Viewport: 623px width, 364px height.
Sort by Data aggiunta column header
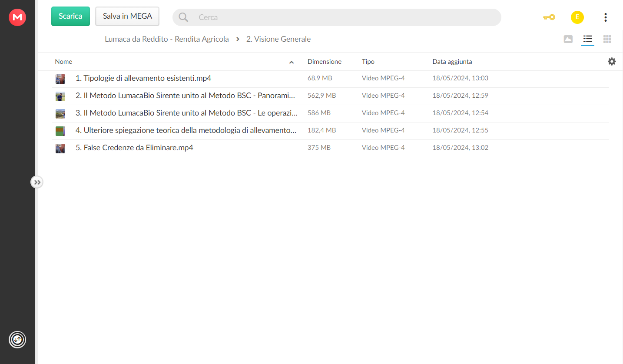[x=452, y=62]
